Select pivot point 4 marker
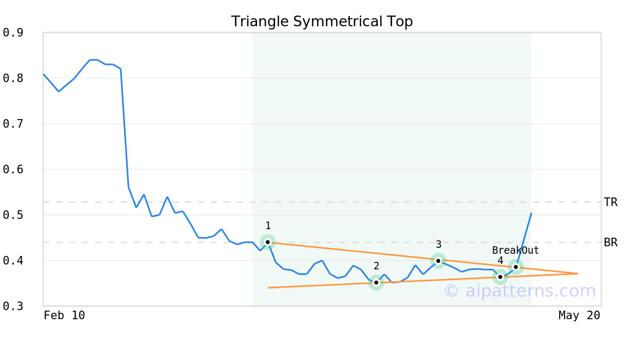The height and width of the screenshot is (338, 644). click(500, 277)
